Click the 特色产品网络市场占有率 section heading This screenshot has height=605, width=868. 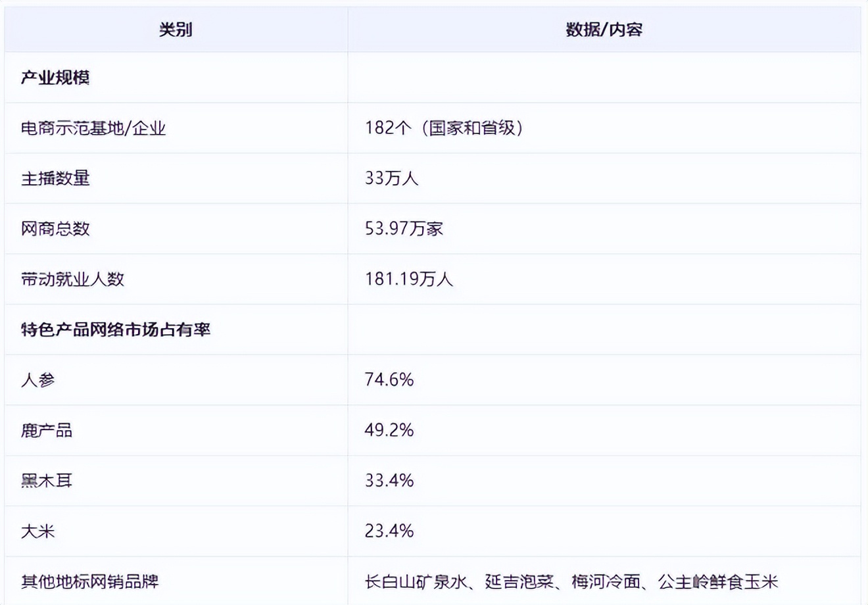click(116, 329)
